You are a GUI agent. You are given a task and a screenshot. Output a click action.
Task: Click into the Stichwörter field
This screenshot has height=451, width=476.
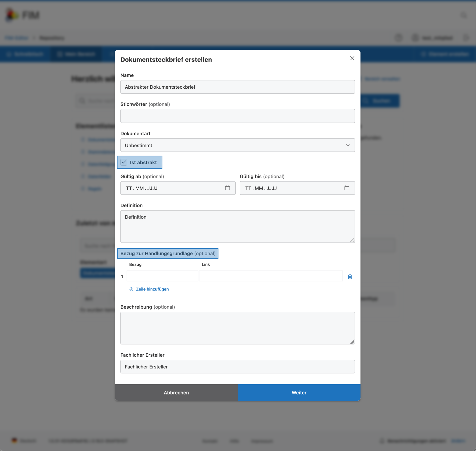click(x=237, y=116)
